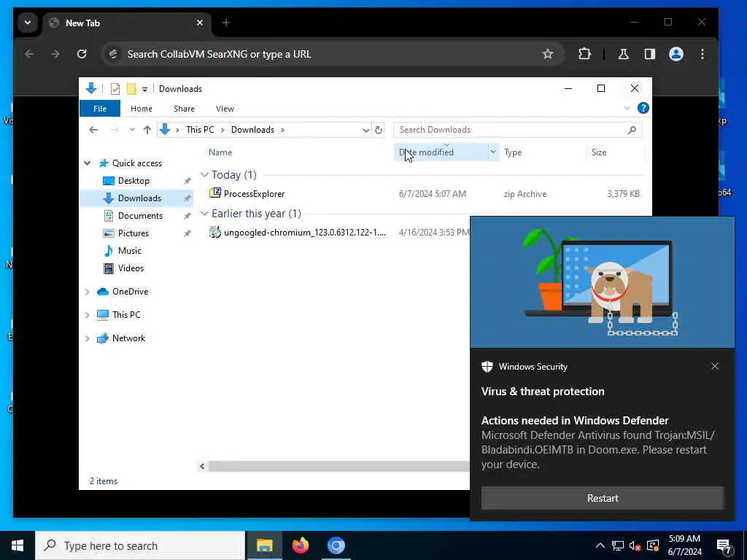This screenshot has width=747, height=560.
Task: Open Documents in navigation pane
Action: [x=140, y=216]
